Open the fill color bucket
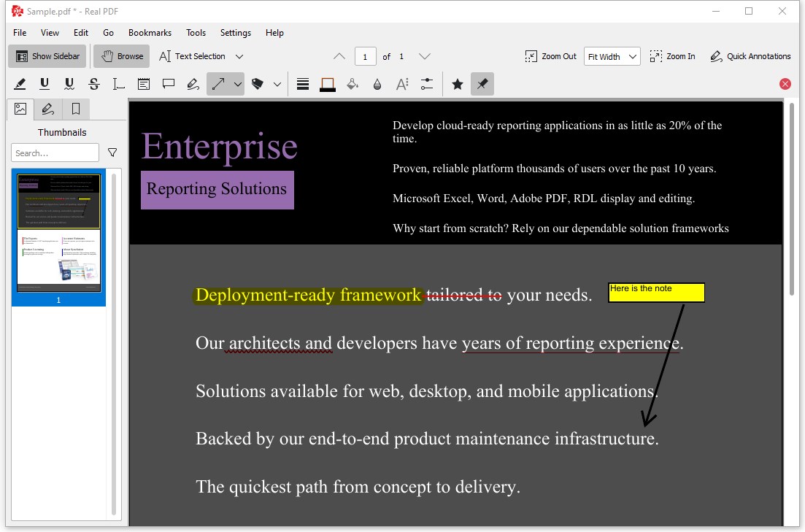The height and width of the screenshot is (532, 805). (x=353, y=84)
